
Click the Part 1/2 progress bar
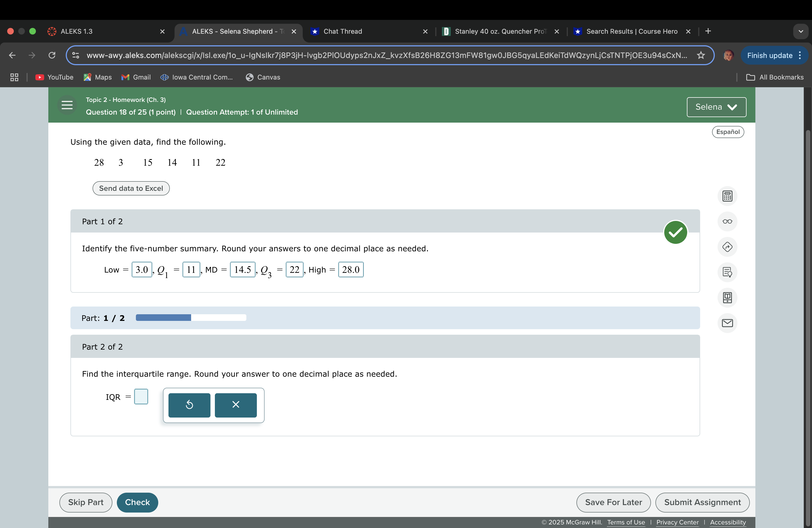click(x=191, y=318)
